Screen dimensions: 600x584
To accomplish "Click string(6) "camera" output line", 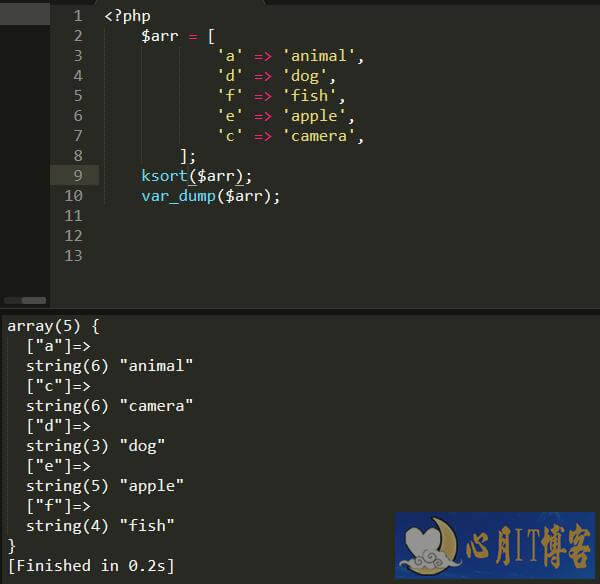I will pyautogui.click(x=109, y=406).
